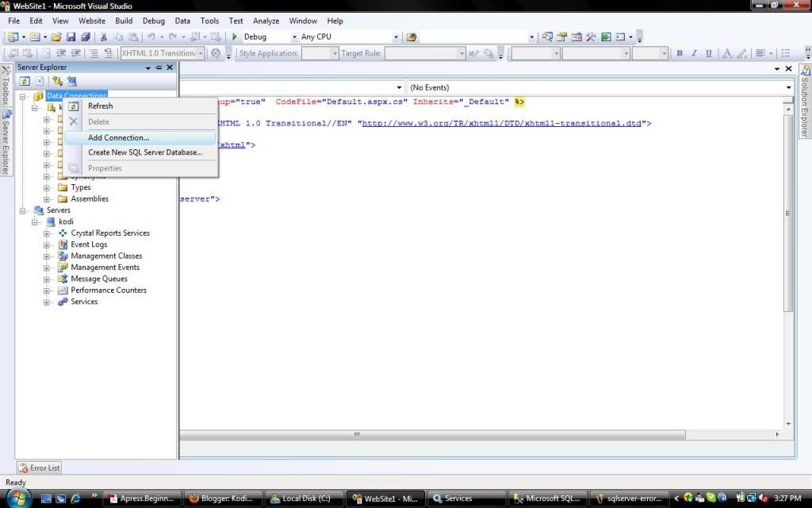Click the Foreground Color A icon
Viewport: 812px width, 508px height.
coord(727,53)
